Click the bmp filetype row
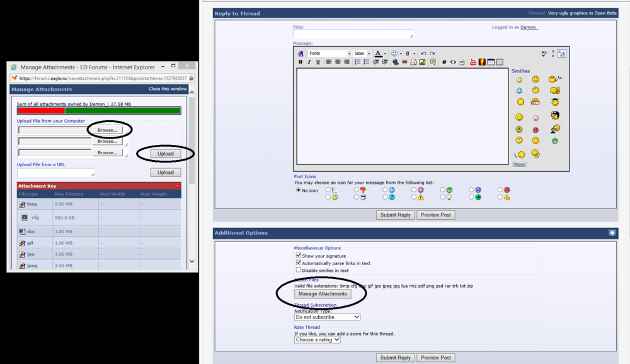This screenshot has height=364, width=630. pos(100,204)
